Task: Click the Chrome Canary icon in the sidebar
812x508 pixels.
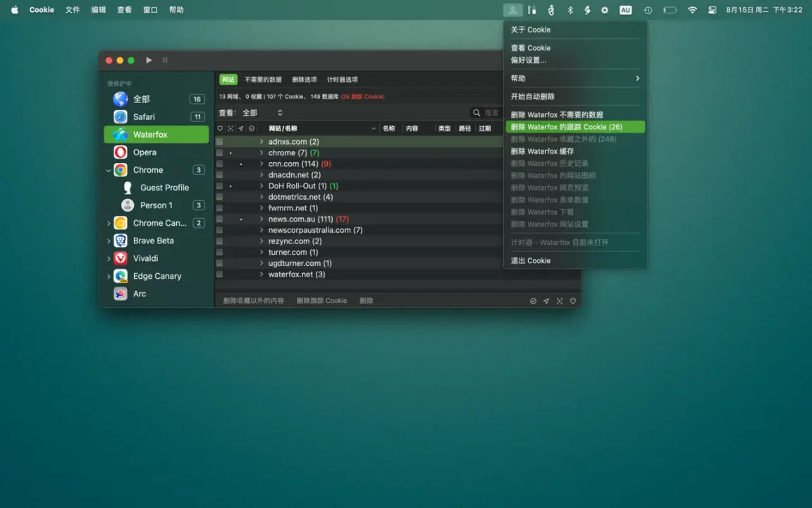Action: click(121, 223)
